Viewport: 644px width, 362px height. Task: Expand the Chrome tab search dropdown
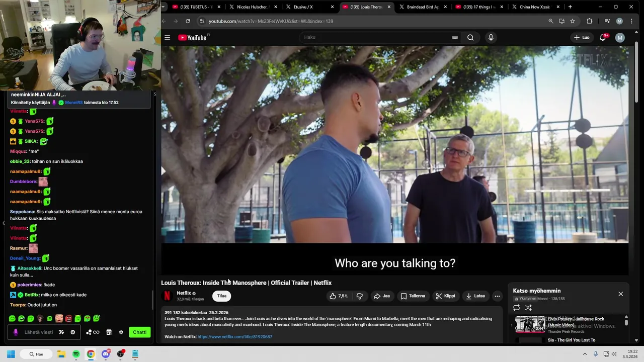(164, 7)
